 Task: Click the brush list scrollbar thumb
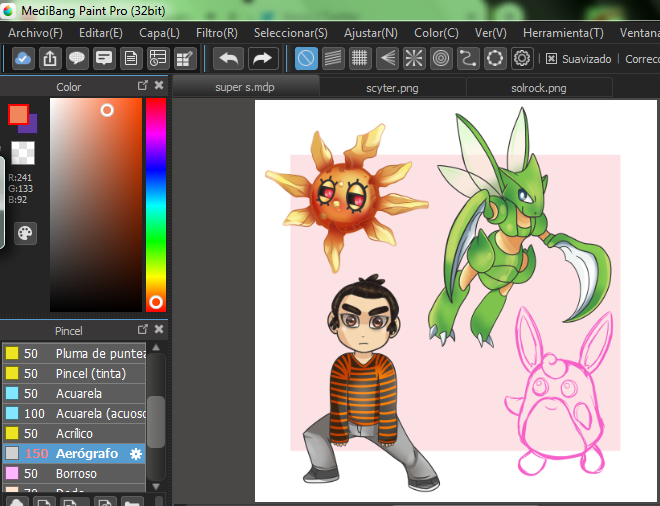pos(156,422)
